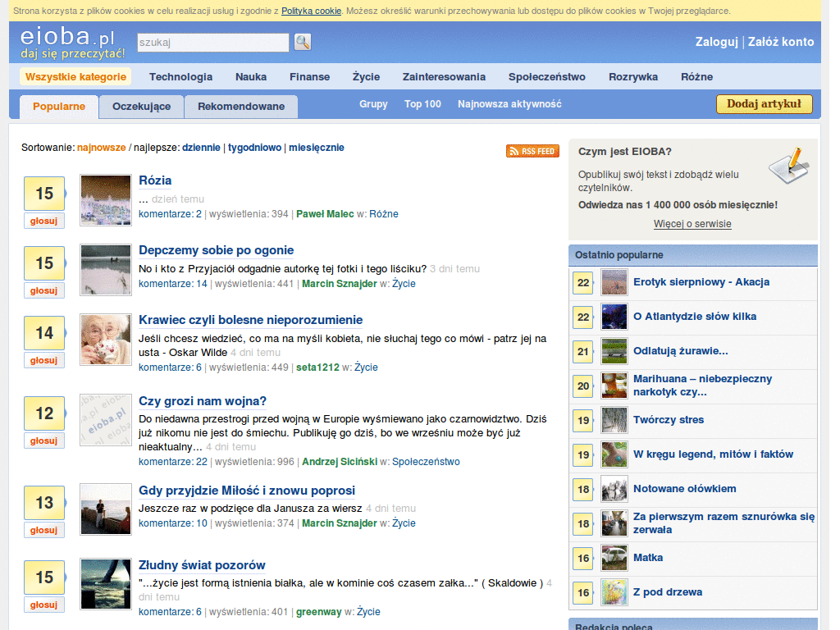Click Załóż konto to register
840x630 pixels.
tap(781, 42)
